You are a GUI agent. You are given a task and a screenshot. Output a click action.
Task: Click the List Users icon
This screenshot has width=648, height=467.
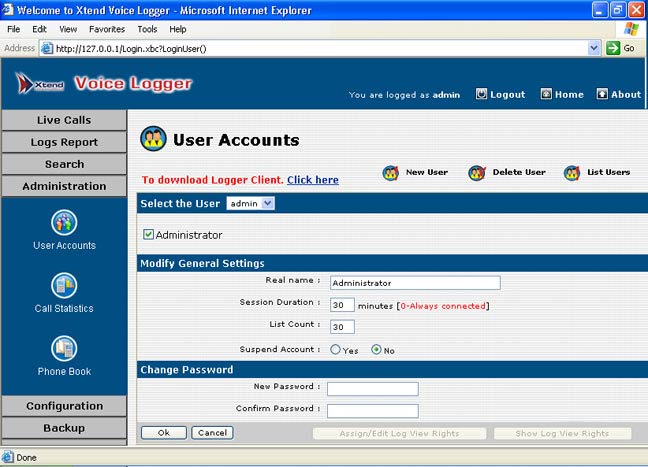572,173
